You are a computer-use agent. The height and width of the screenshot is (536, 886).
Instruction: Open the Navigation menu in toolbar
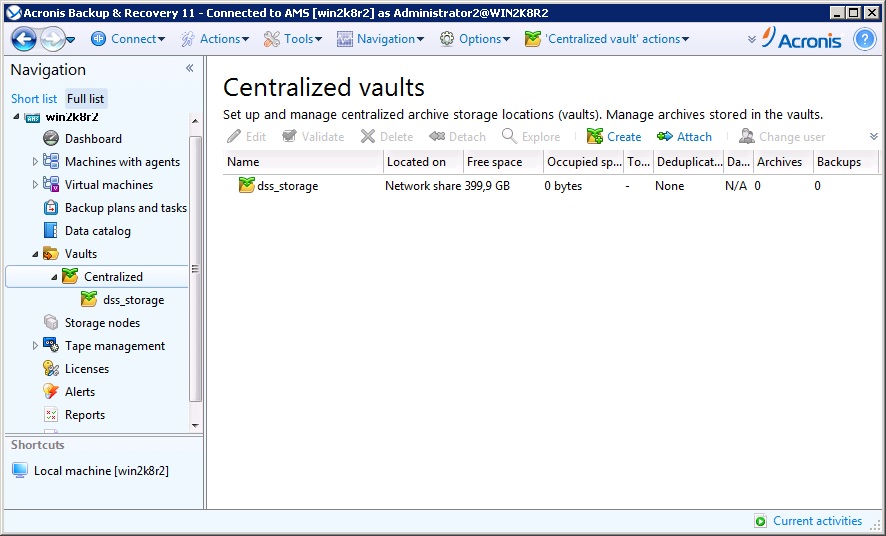point(380,39)
